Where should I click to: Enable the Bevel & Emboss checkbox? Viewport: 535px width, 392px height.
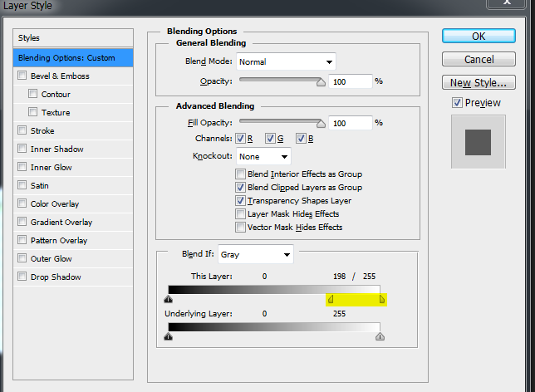(x=22, y=76)
